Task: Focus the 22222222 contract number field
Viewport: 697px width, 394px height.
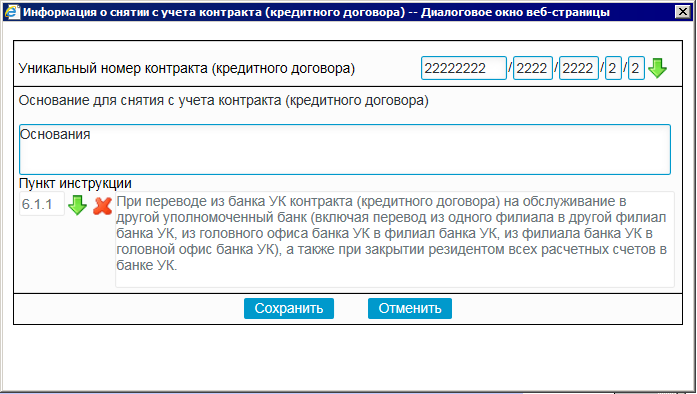Action: pyautogui.click(x=464, y=68)
